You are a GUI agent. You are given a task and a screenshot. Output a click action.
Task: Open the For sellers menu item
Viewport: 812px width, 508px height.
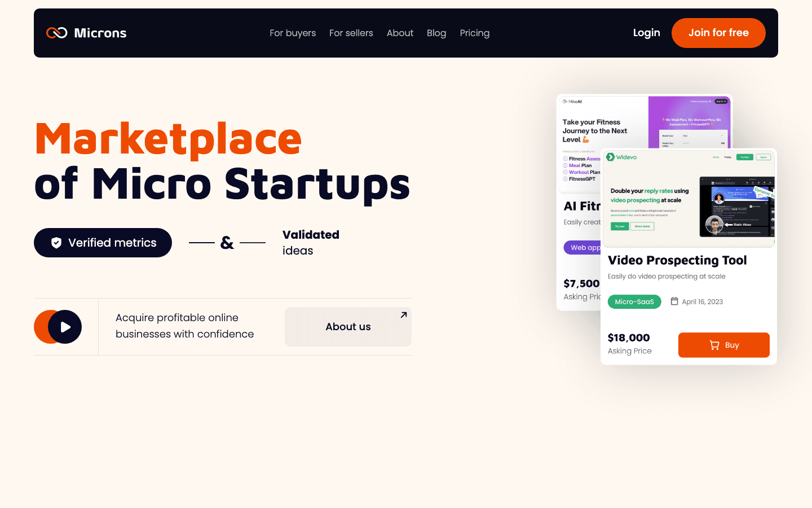[x=351, y=33]
